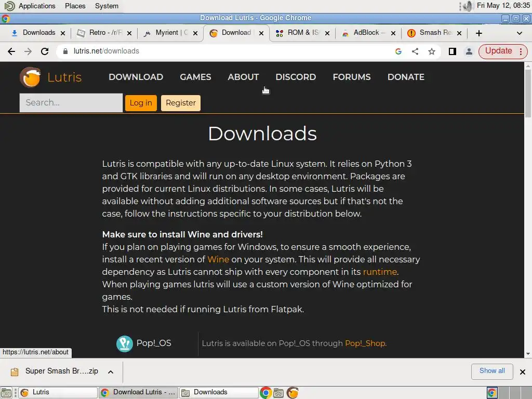Screen dimensions: 532x399
Task: Click the scrollbar down arrow
Action: (528, 354)
